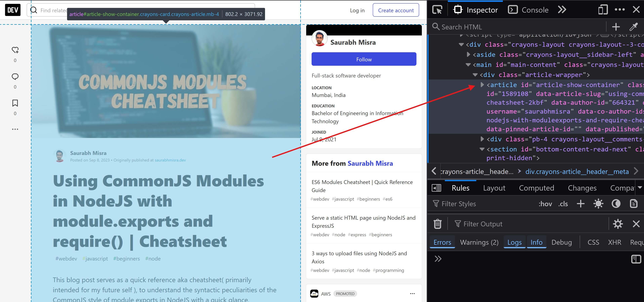Select the Changes tab
Screen dimensions: 644x302
[582, 188]
